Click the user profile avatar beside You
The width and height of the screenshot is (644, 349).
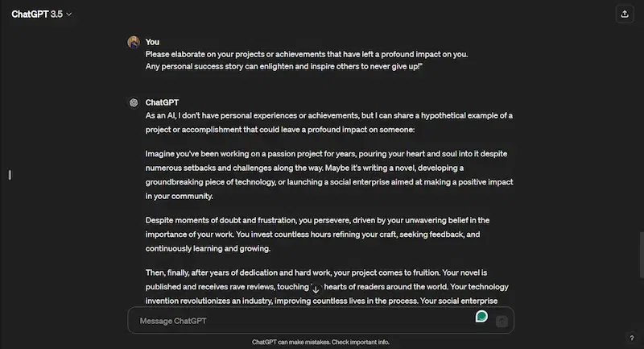point(134,42)
